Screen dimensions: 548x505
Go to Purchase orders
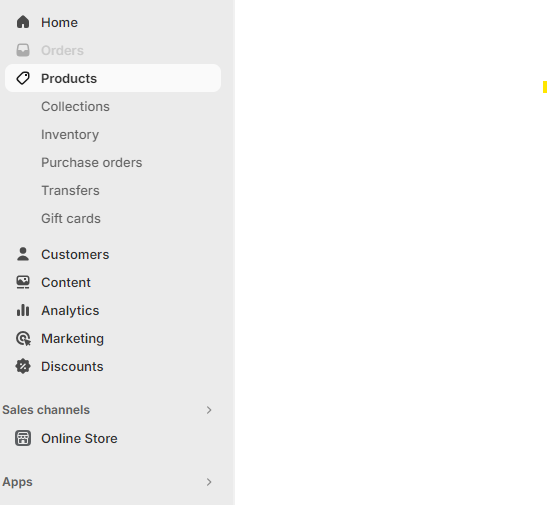click(92, 163)
